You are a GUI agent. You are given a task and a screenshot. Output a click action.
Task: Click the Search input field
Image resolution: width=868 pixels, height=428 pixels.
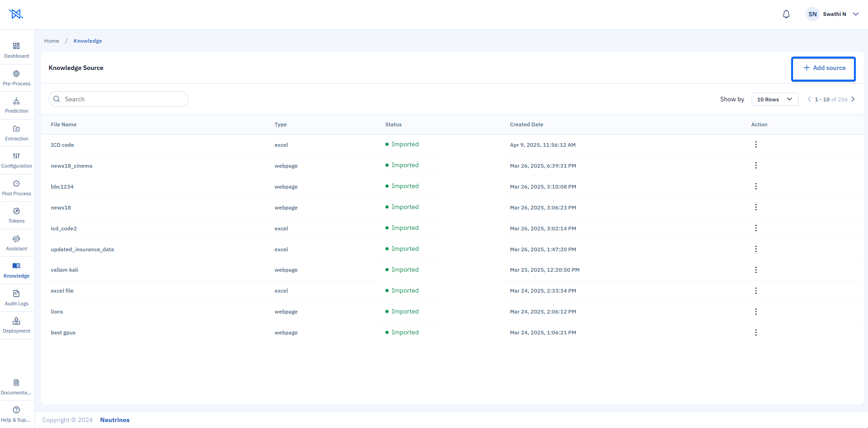point(118,99)
